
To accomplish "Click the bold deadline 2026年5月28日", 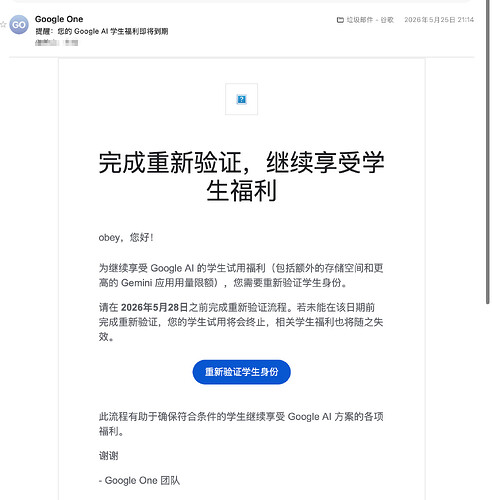I will click(154, 307).
